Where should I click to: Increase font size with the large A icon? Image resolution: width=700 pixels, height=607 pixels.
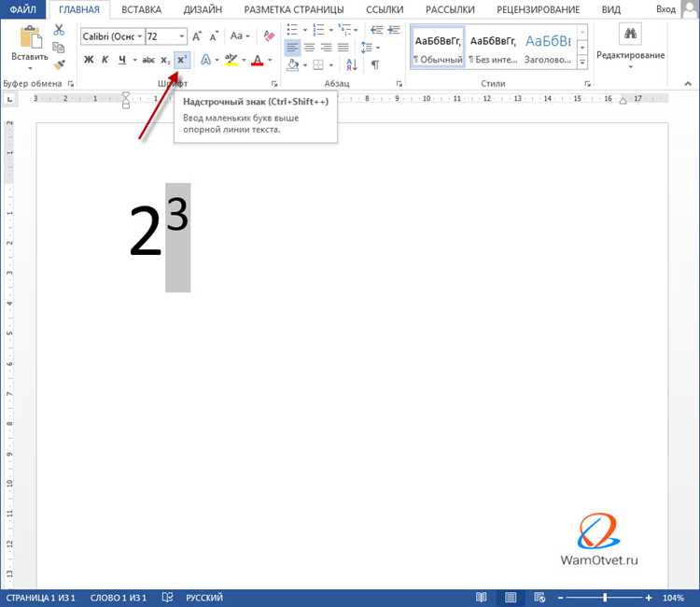pos(197,36)
